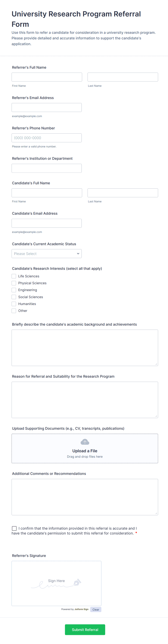
Task: Click the Upload a File area
Action: pyautogui.click(x=85, y=451)
